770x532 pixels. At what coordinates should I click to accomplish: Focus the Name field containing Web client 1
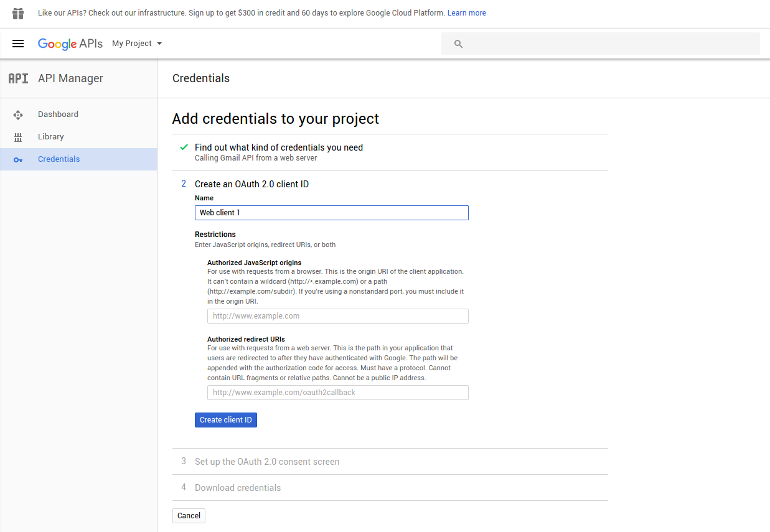tap(331, 213)
